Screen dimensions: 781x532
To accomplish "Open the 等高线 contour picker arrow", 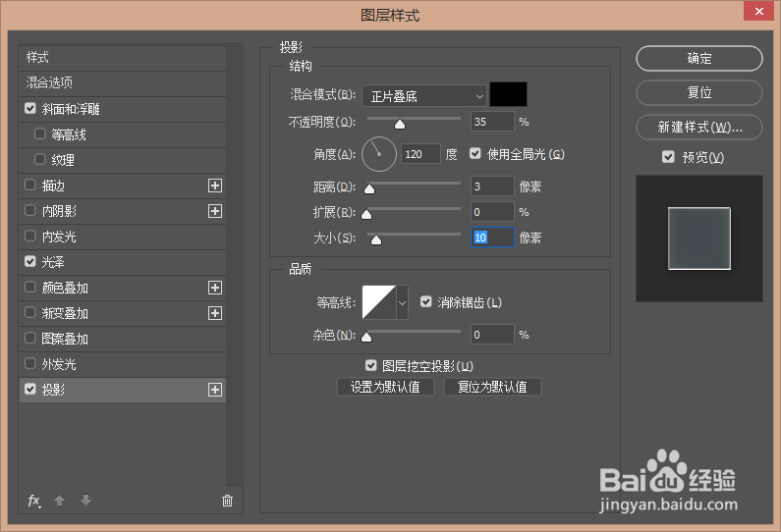I will (x=402, y=302).
